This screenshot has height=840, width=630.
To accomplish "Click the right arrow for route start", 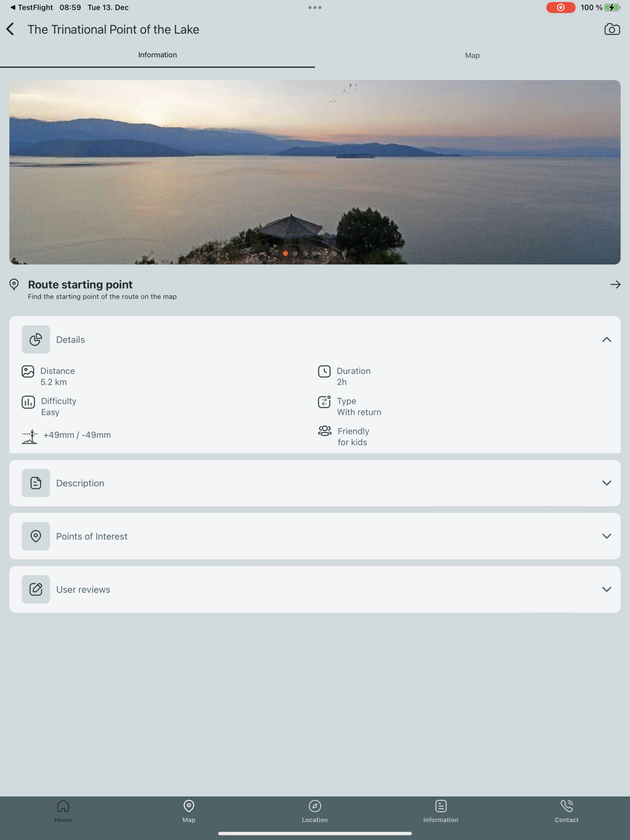I will point(616,285).
